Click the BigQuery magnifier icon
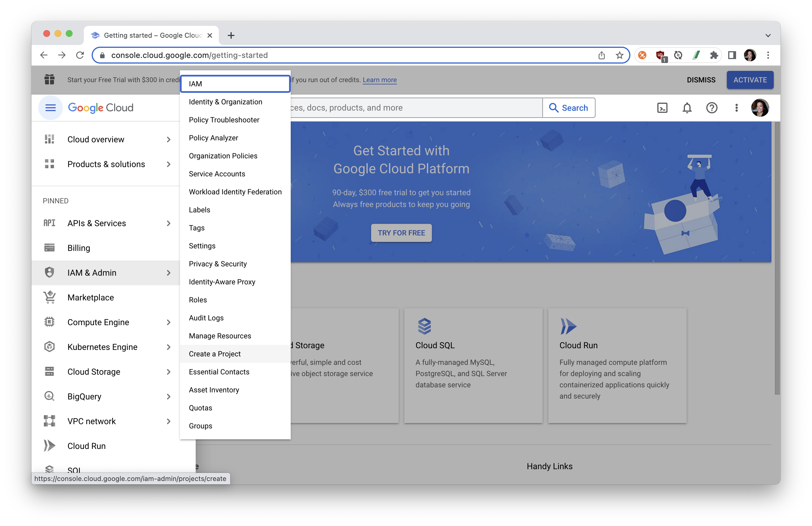 point(49,396)
